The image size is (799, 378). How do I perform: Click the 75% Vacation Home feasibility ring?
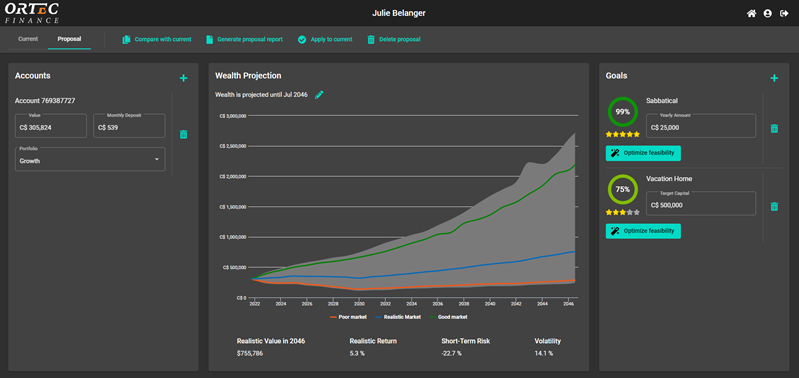[x=623, y=189]
